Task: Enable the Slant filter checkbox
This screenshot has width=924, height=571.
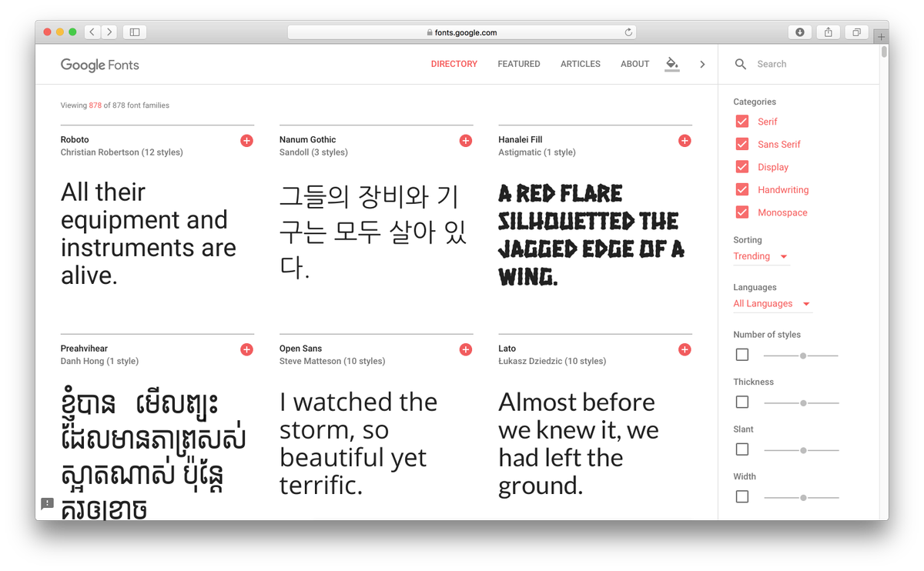Action: pos(742,449)
